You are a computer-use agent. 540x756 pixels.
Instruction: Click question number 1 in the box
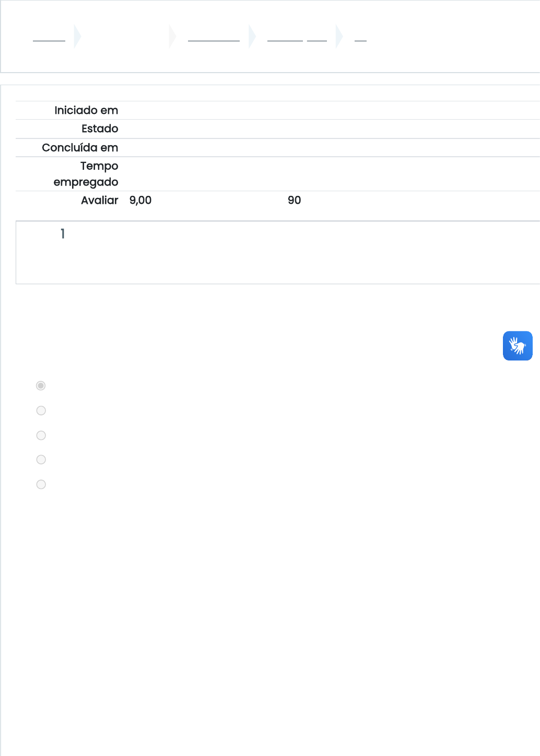(63, 234)
